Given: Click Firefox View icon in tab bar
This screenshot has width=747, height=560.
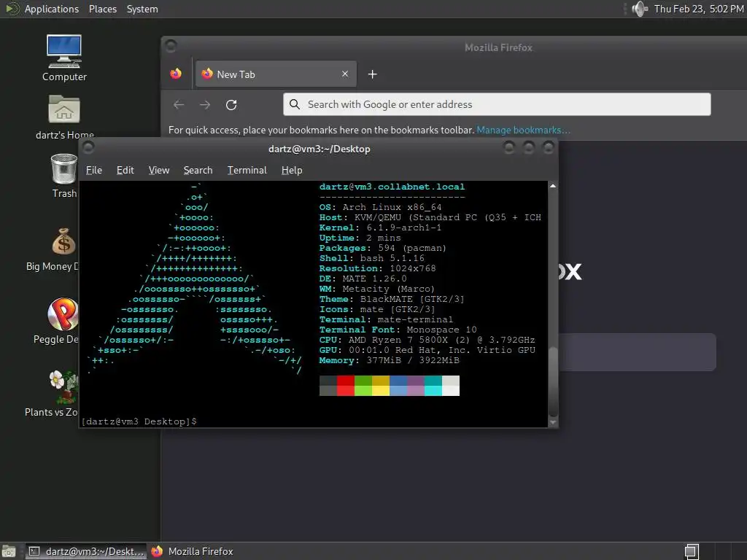Looking at the screenshot, I should [x=176, y=74].
